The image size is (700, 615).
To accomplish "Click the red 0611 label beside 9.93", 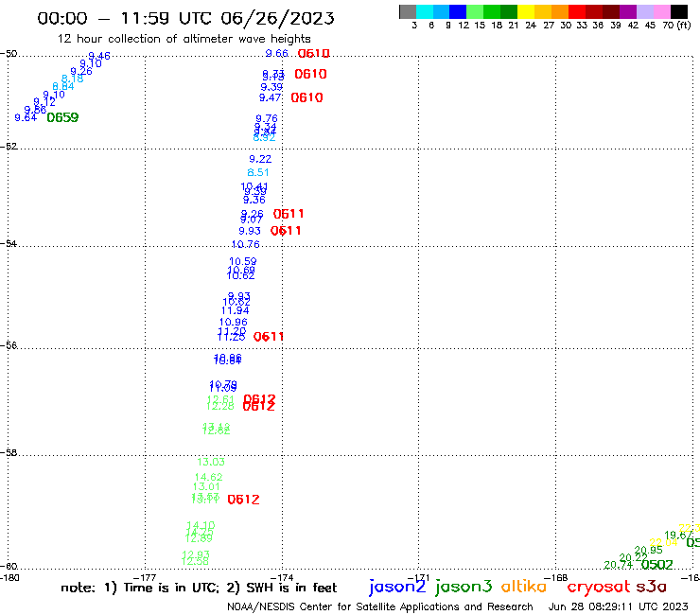I will (286, 231).
